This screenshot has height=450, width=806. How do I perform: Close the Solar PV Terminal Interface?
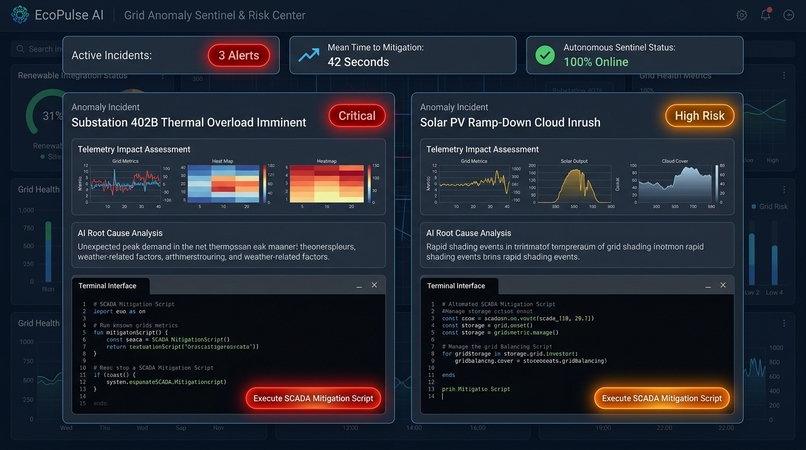tap(723, 285)
